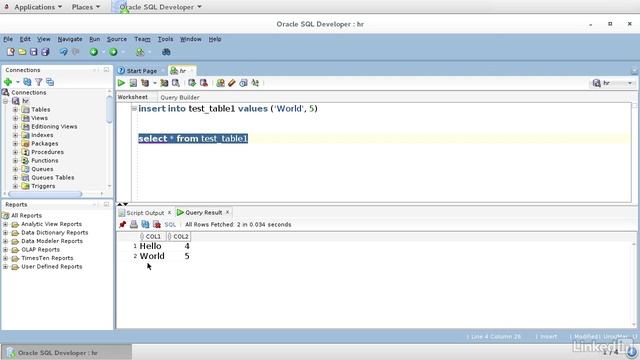640x360 pixels.
Task: Open the Places menu in top bar
Action: [x=86, y=7]
